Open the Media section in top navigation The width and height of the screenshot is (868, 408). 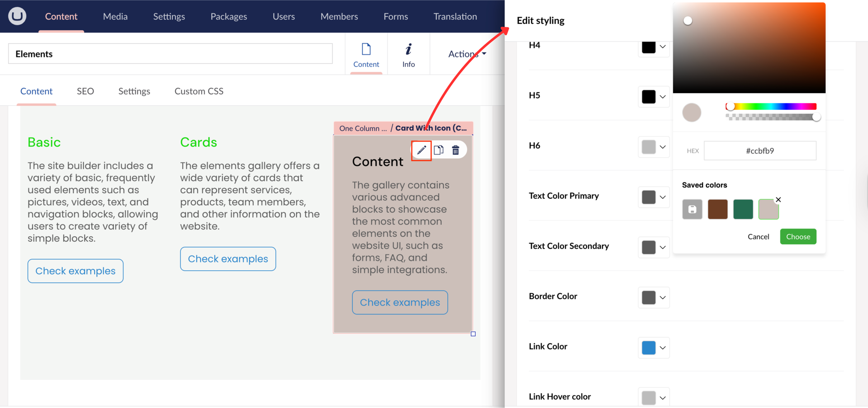(x=115, y=17)
